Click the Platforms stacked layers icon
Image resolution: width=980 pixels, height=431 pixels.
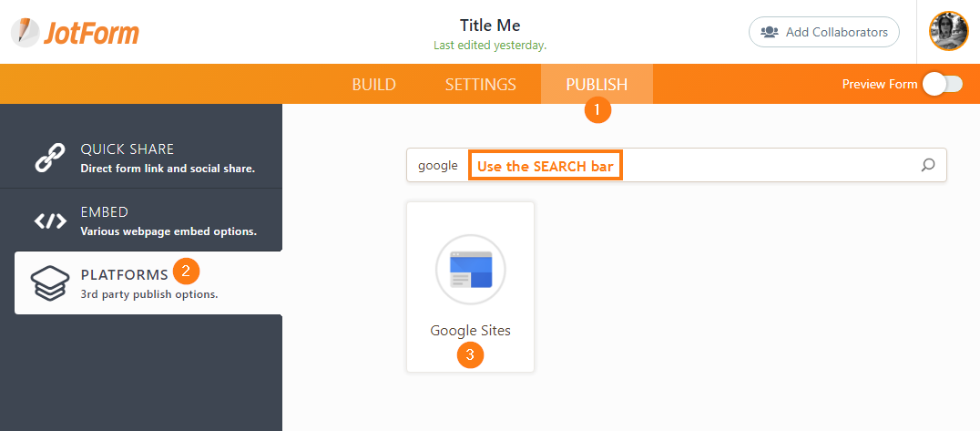(50, 282)
